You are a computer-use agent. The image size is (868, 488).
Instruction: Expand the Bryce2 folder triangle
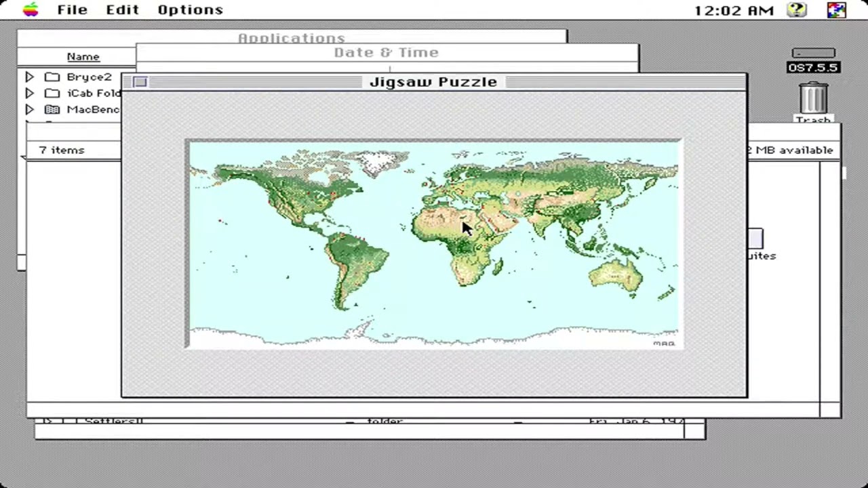29,77
